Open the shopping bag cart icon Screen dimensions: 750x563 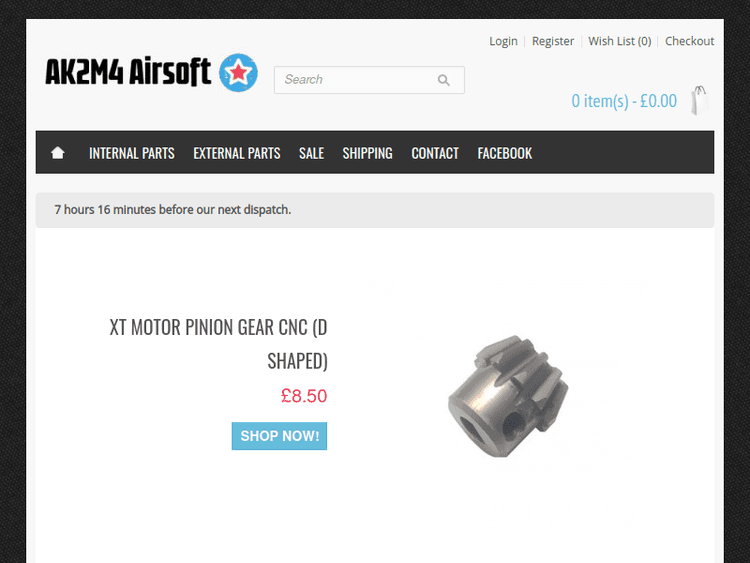(699, 100)
